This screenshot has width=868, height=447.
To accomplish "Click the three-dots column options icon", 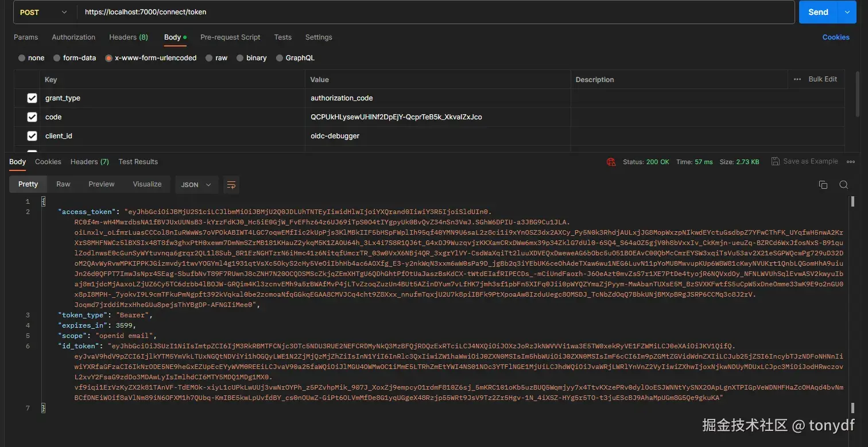I will click(x=797, y=79).
